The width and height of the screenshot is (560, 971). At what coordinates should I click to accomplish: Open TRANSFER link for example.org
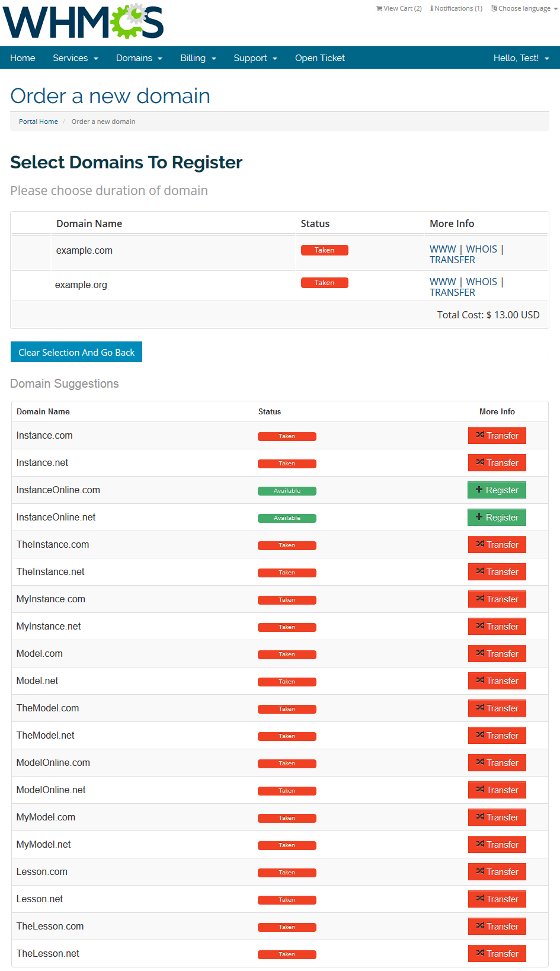tap(453, 293)
